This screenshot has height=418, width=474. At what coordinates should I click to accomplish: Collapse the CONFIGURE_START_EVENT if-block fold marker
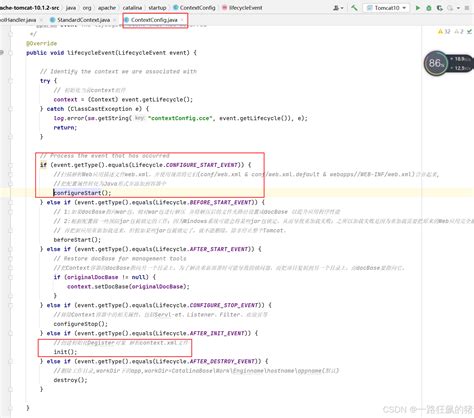click(x=11, y=165)
